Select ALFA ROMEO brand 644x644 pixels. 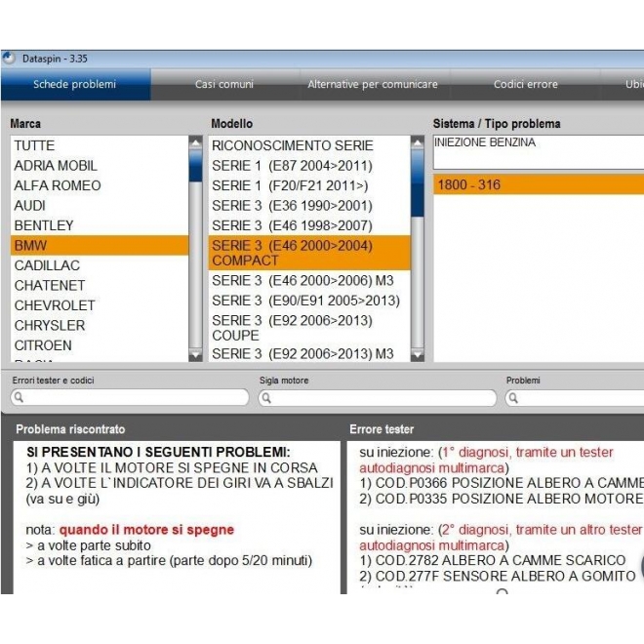click(x=100, y=185)
